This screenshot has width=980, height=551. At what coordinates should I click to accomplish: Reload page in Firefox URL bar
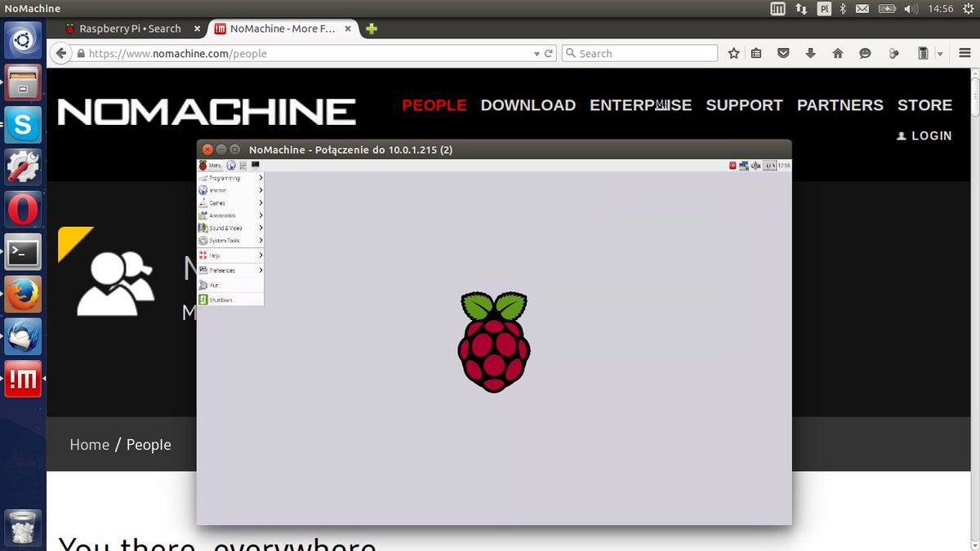tap(549, 53)
